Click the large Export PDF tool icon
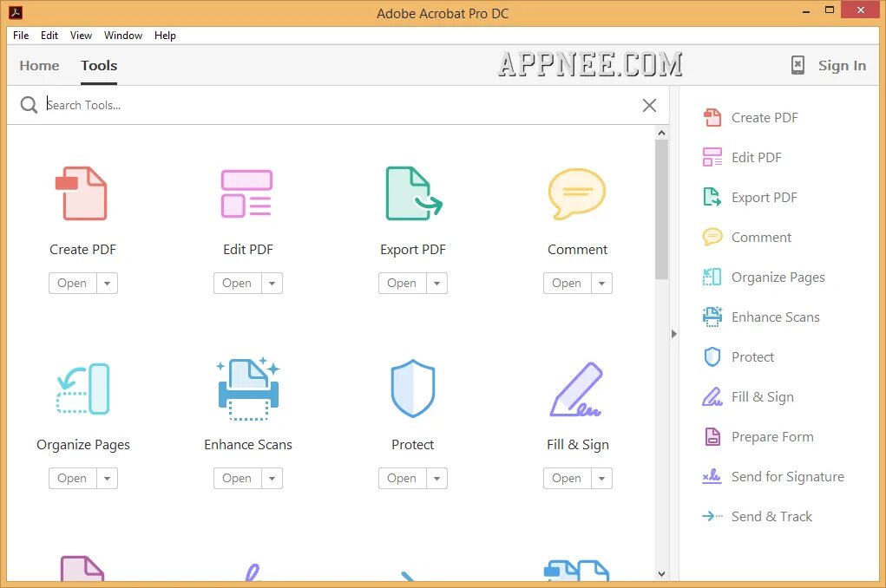Image resolution: width=886 pixels, height=588 pixels. 414,193
